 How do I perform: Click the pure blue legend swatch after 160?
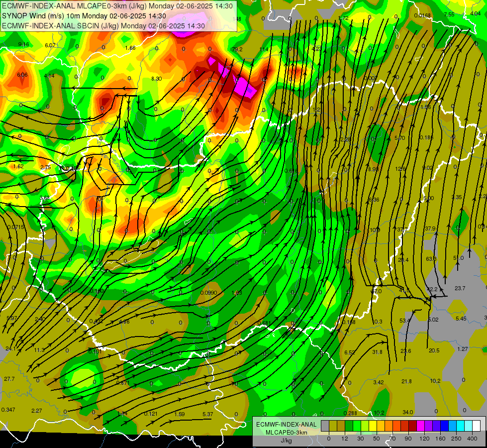444,426
